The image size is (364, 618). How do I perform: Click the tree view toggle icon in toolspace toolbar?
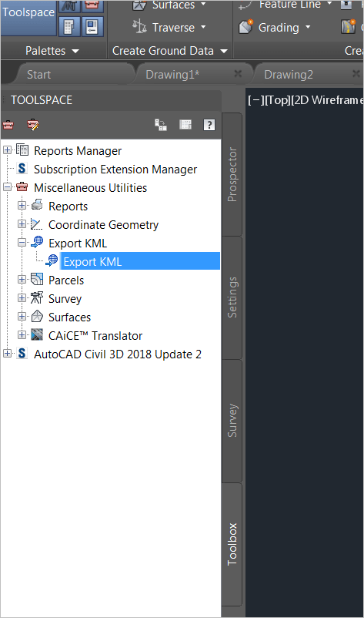tap(161, 125)
